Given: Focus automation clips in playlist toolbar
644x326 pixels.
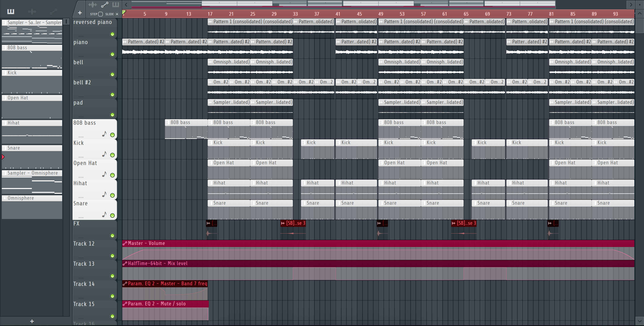Looking at the screenshot, I should tap(104, 5).
